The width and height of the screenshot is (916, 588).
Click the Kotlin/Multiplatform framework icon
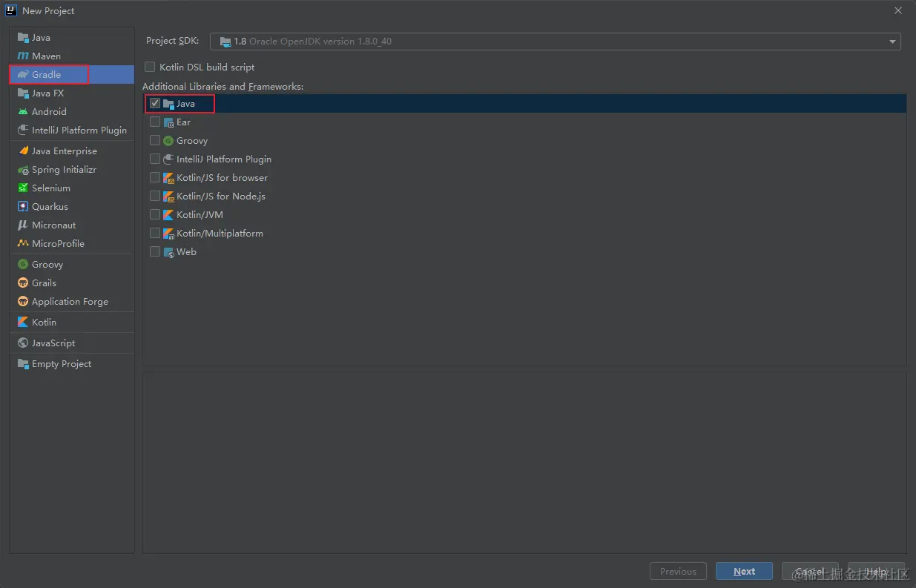168,234
